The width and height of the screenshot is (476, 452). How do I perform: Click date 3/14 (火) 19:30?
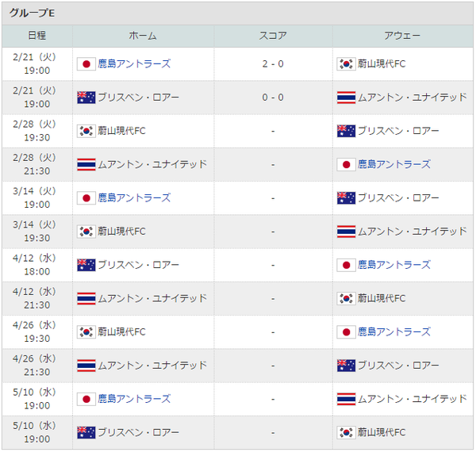click(x=36, y=232)
